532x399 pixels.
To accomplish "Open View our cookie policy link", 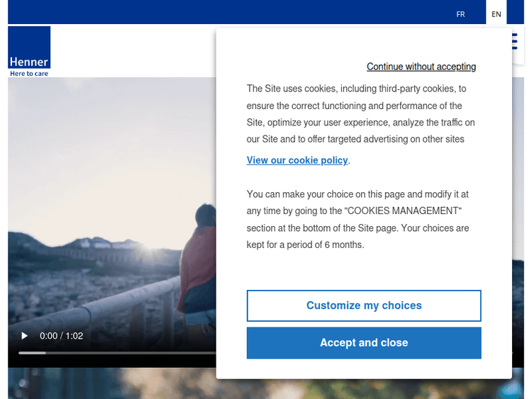I will point(297,160).
